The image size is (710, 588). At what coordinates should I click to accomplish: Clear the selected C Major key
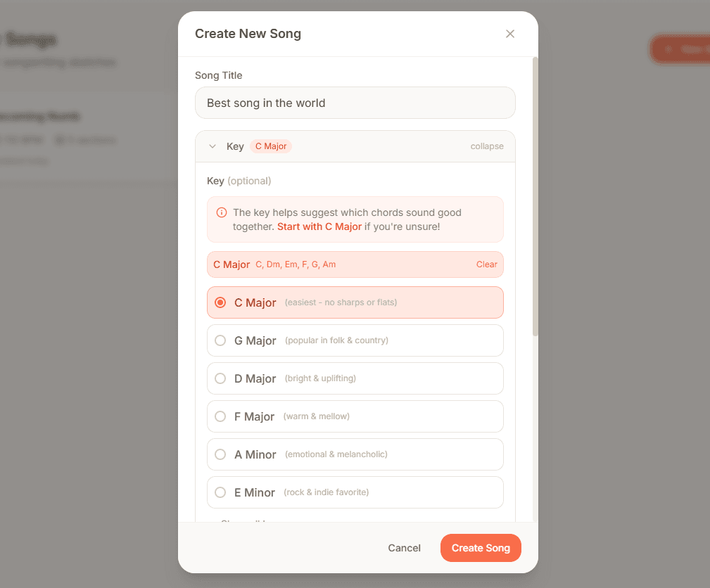[486, 264]
